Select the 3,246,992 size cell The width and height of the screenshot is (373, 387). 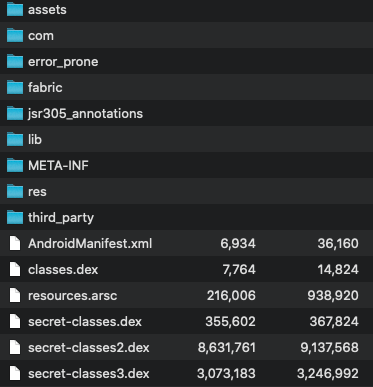pyautogui.click(x=328, y=374)
